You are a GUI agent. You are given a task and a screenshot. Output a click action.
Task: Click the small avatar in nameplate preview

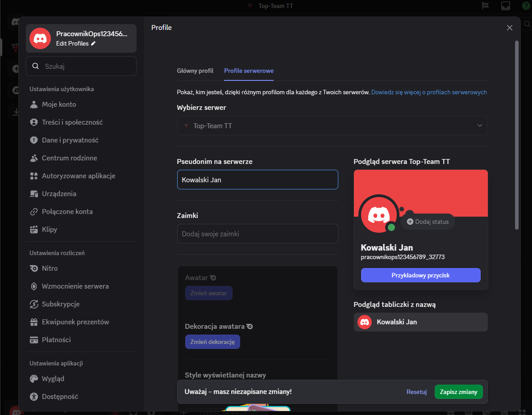point(365,322)
